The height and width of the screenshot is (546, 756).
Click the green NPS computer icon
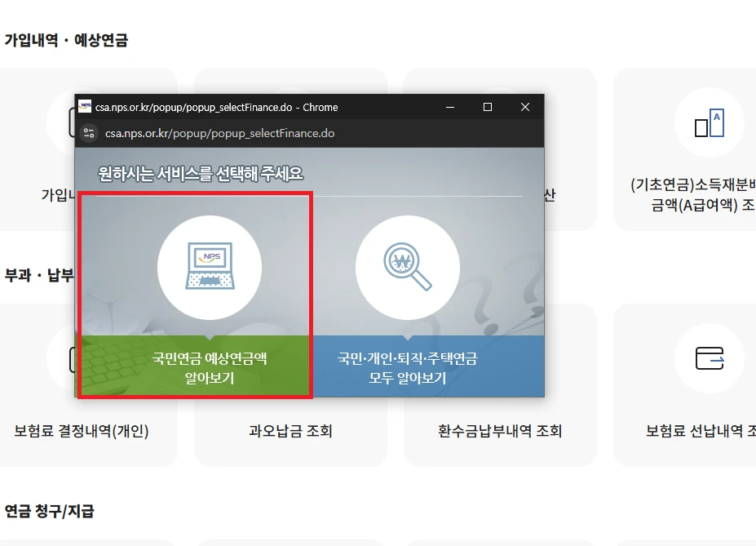pos(209,265)
